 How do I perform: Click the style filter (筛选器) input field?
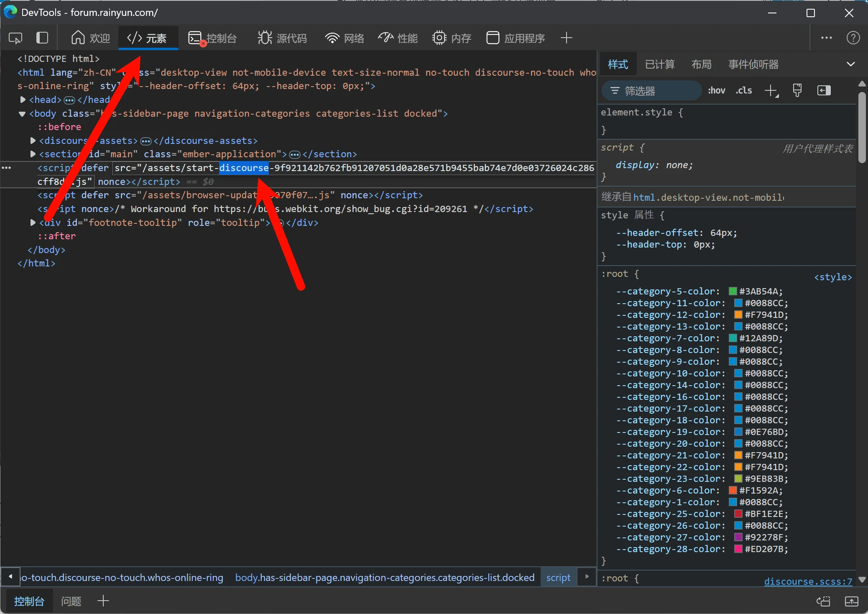click(x=656, y=91)
